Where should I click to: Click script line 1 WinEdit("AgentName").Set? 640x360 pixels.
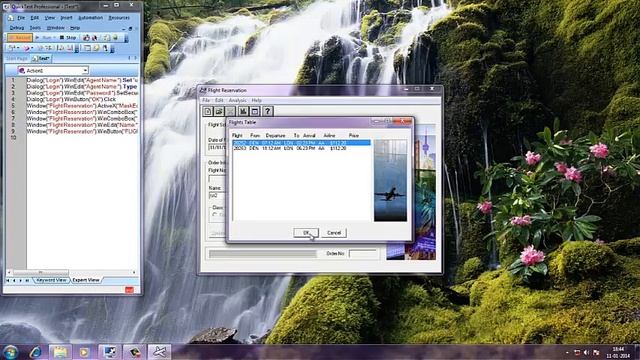pyautogui.click(x=82, y=80)
